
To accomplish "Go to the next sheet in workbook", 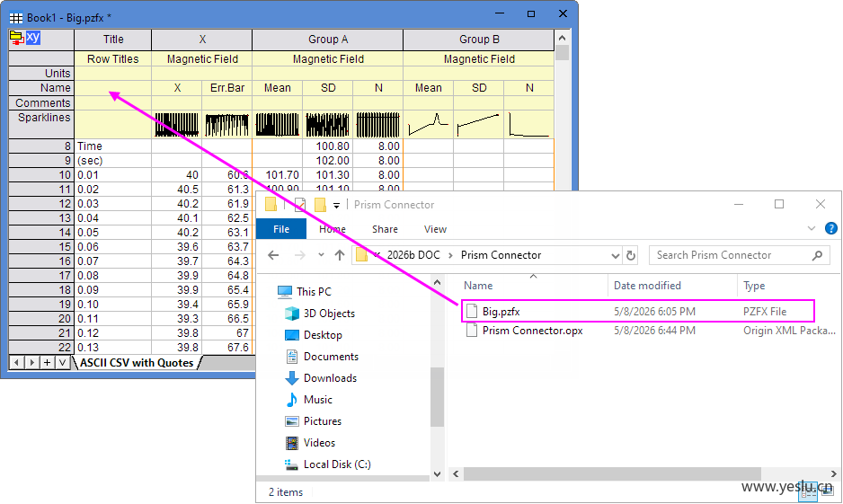I will [x=31, y=363].
